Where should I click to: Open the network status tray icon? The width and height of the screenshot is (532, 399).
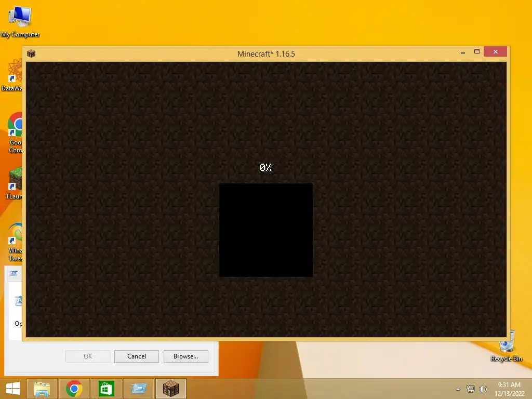470,389
